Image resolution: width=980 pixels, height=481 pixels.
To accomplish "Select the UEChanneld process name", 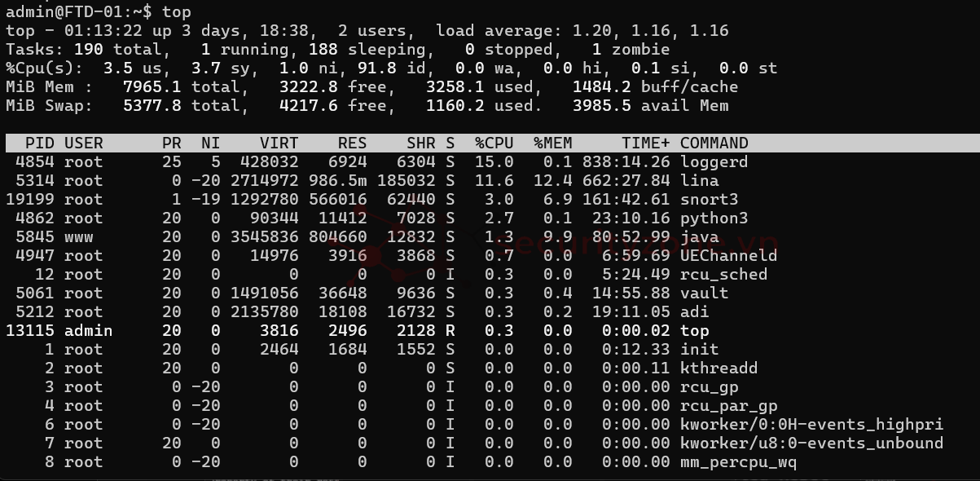I will [x=728, y=256].
